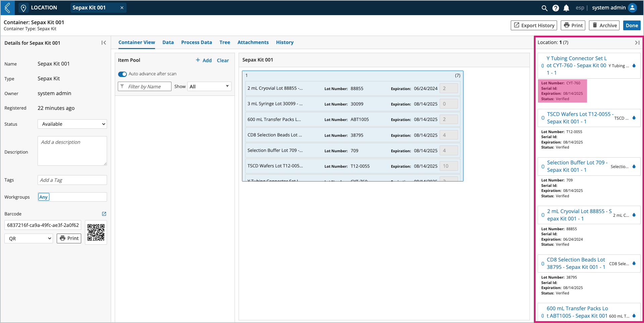Screen dimensions: 644x323
Task: Open the Location pin icon
Action: tap(23, 8)
